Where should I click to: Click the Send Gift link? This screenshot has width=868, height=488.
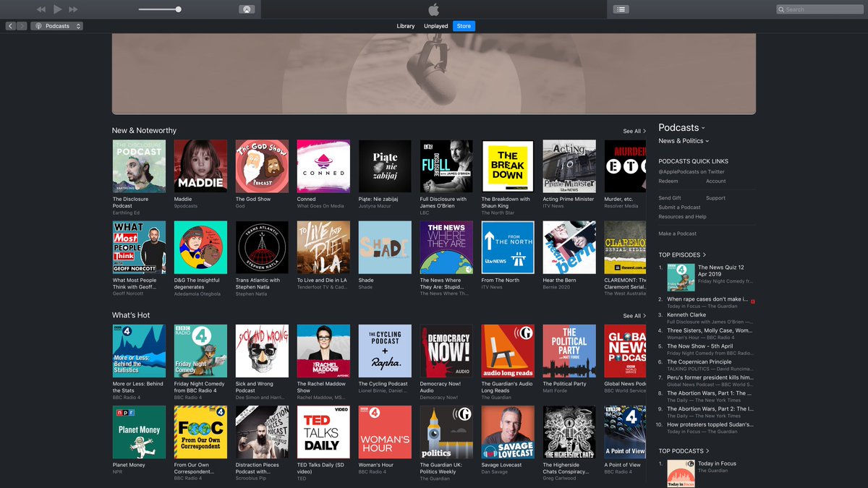(670, 198)
